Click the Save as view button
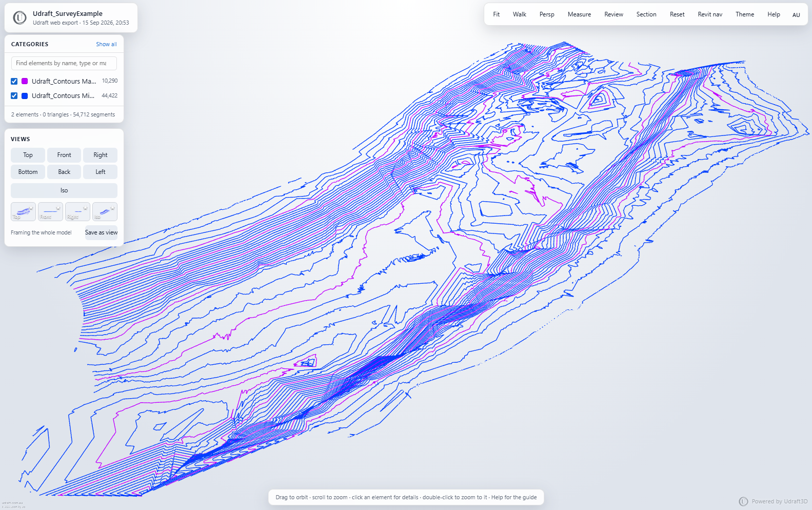This screenshot has height=510, width=812. tap(101, 232)
